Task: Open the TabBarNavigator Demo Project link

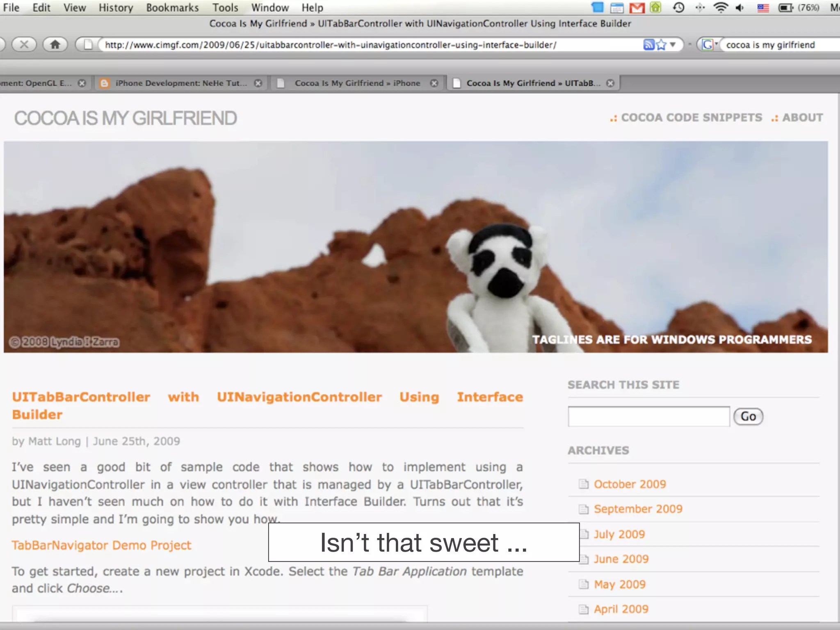Action: (101, 545)
